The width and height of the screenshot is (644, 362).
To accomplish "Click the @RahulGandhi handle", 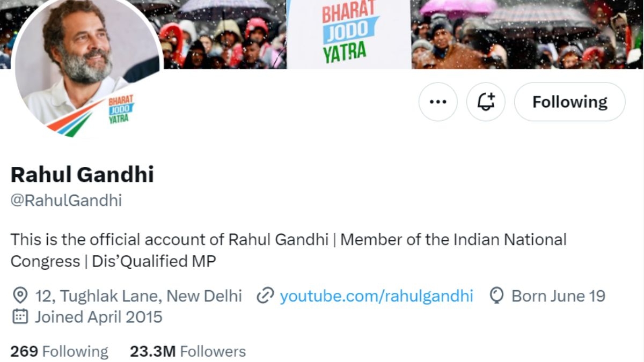I will pyautogui.click(x=66, y=201).
